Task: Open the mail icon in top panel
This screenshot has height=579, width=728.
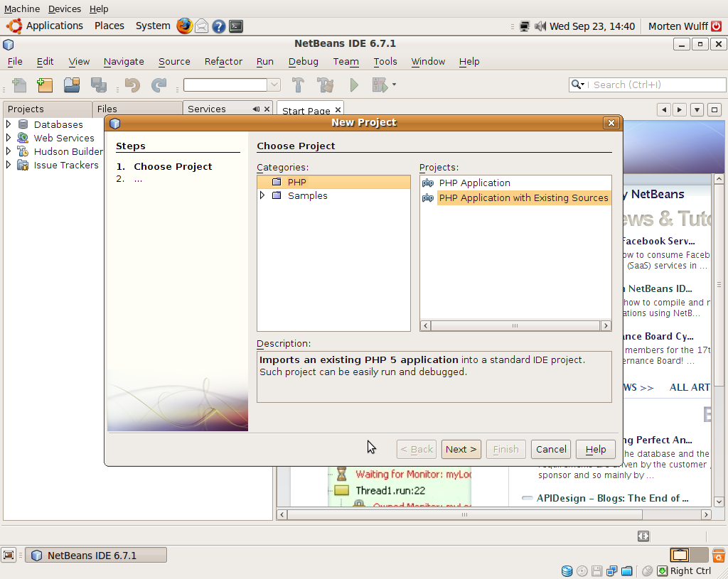Action: pyautogui.click(x=201, y=26)
